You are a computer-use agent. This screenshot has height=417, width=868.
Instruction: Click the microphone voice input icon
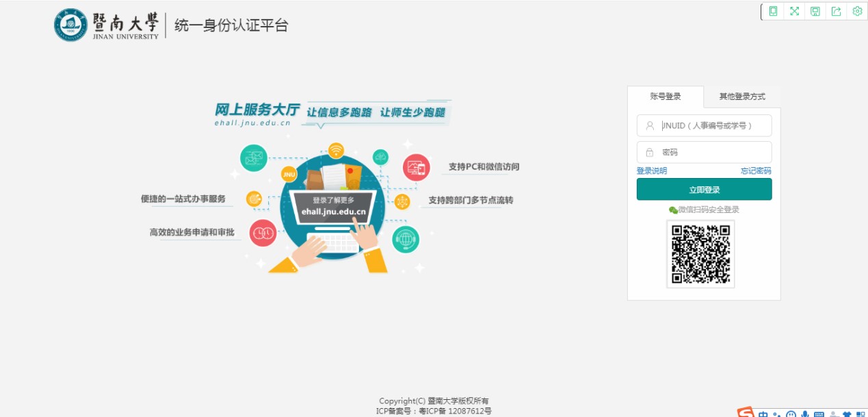805,414
